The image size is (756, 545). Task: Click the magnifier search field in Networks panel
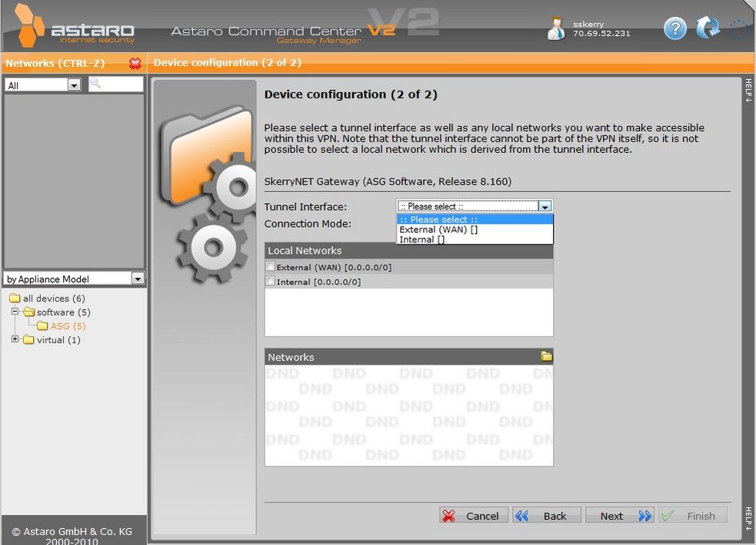pos(117,84)
